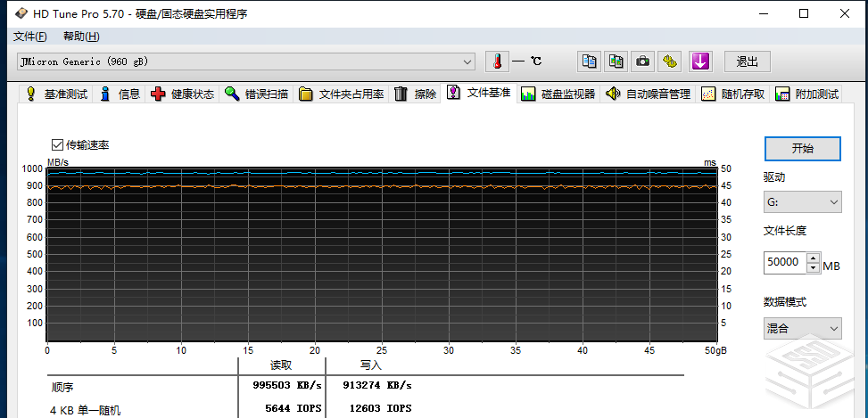868x418 pixels.
Task: Open the 文件夹占用率 tab
Action: click(341, 94)
